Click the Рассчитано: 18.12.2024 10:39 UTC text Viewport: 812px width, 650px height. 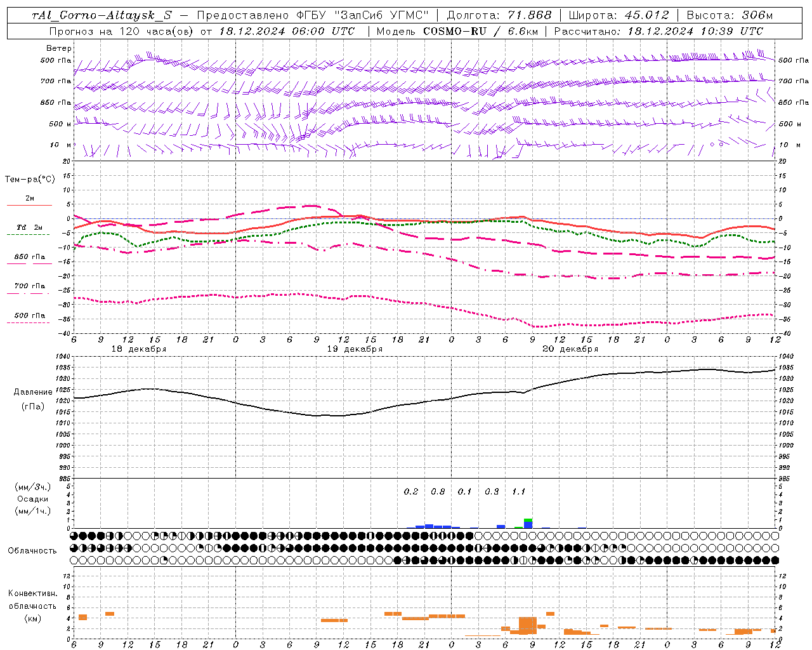[x=658, y=31]
